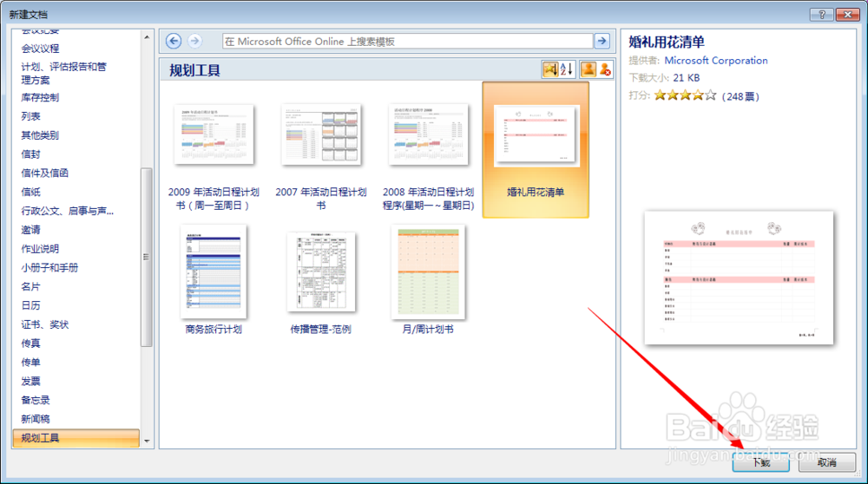Select 信纸 in the category list

click(x=31, y=192)
